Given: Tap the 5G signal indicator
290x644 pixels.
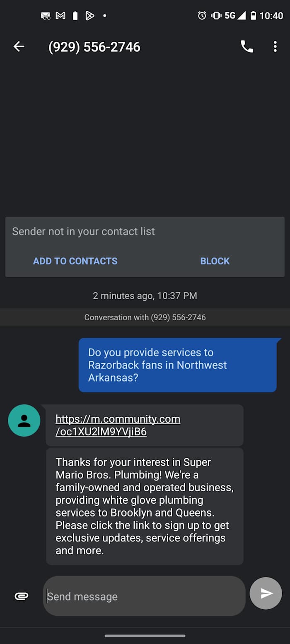Looking at the screenshot, I should (230, 15).
